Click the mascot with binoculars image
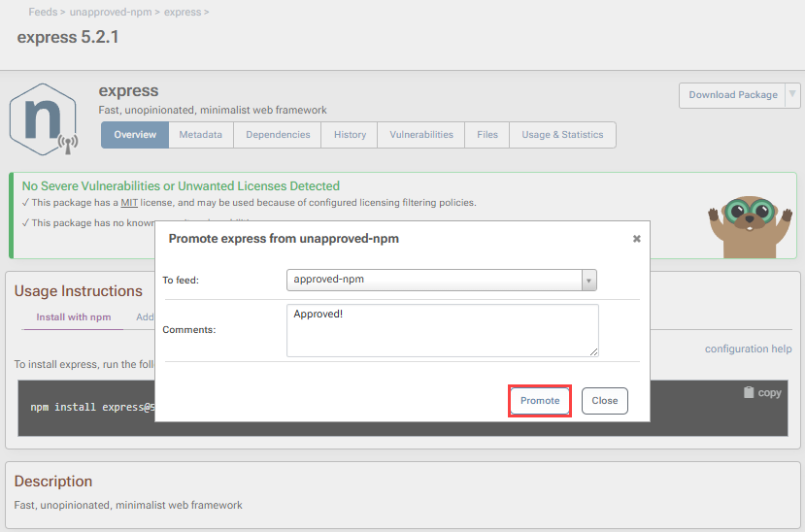Image resolution: width=805 pixels, height=532 pixels. [x=750, y=224]
